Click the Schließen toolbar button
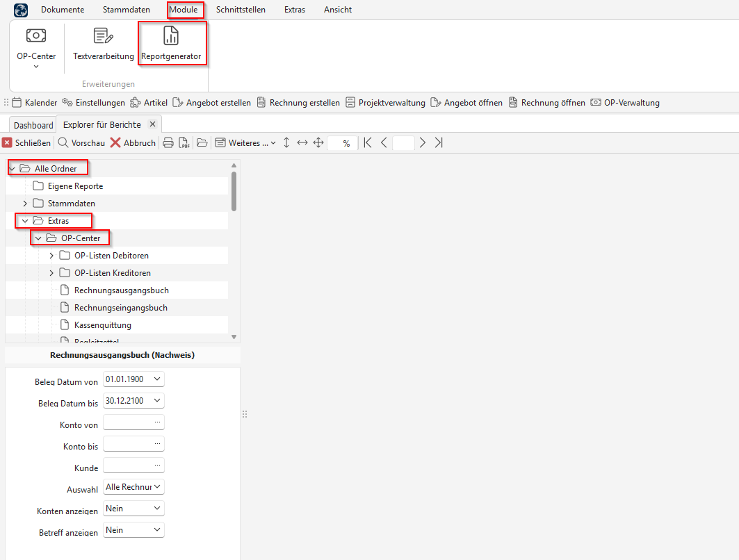Screen dimensions: 739x560 pyautogui.click(x=26, y=142)
